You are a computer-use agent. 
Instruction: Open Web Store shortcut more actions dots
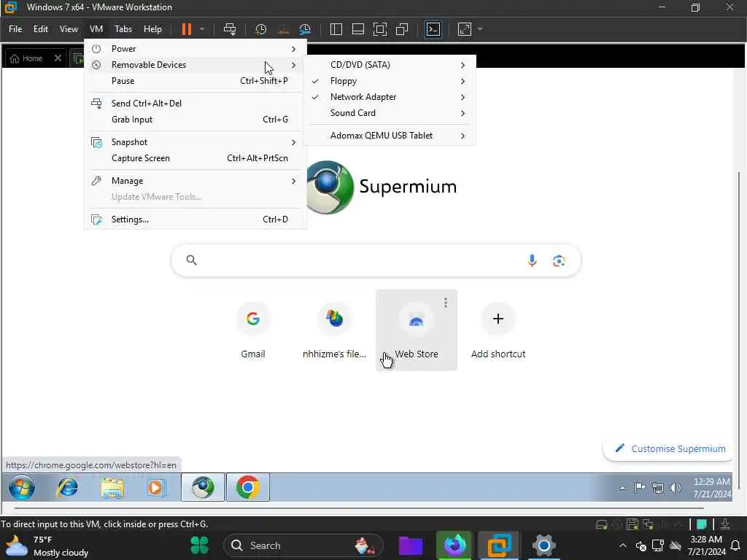(446, 303)
